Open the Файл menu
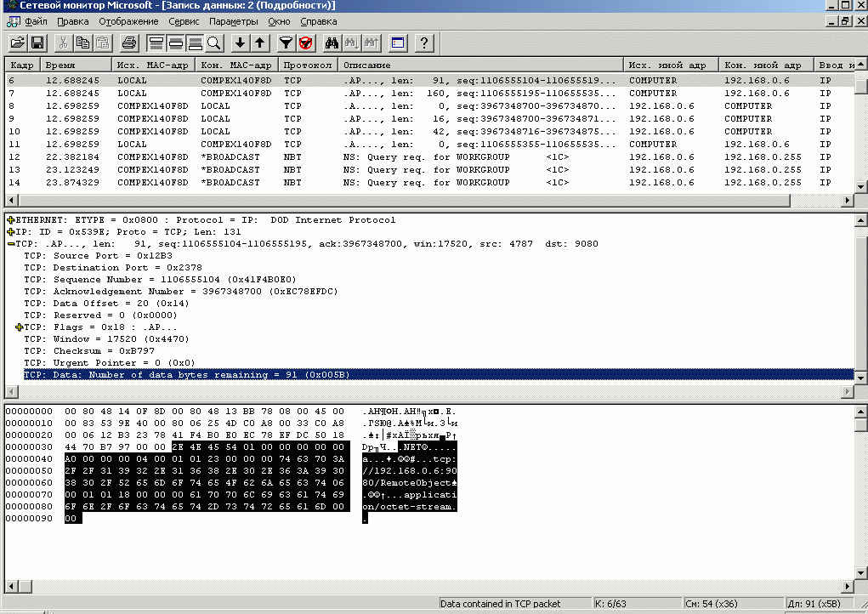This screenshot has height=614, width=868. pos(36,21)
